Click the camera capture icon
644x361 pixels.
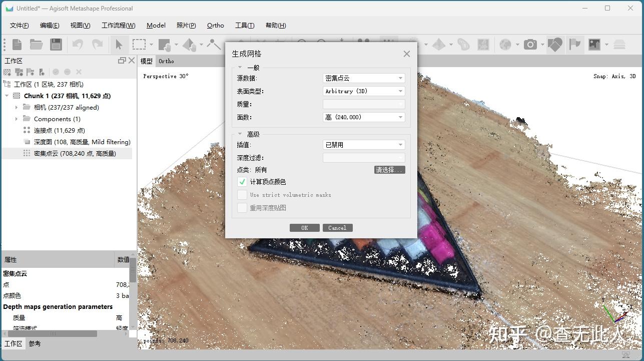[x=529, y=44]
